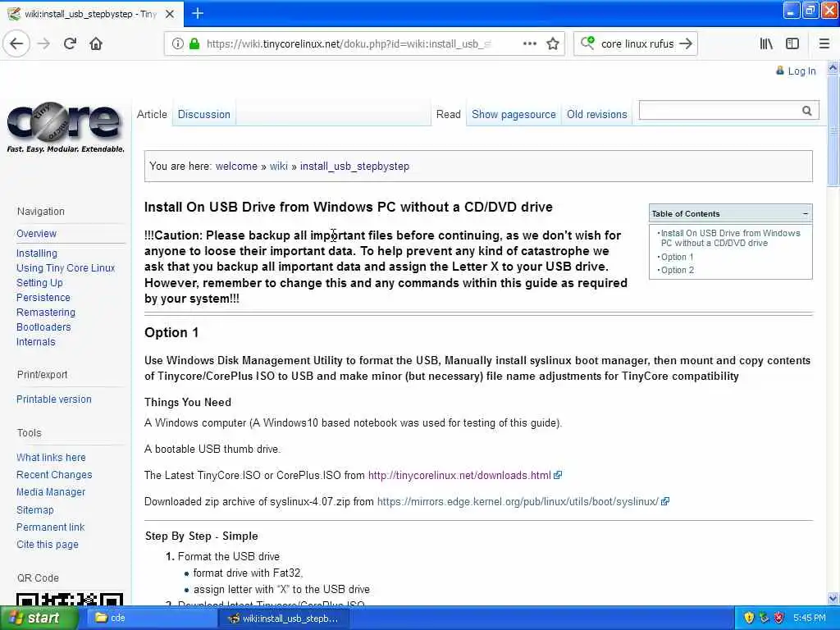Click the yellow shield tray icon
The width and height of the screenshot is (840, 630).
(749, 618)
